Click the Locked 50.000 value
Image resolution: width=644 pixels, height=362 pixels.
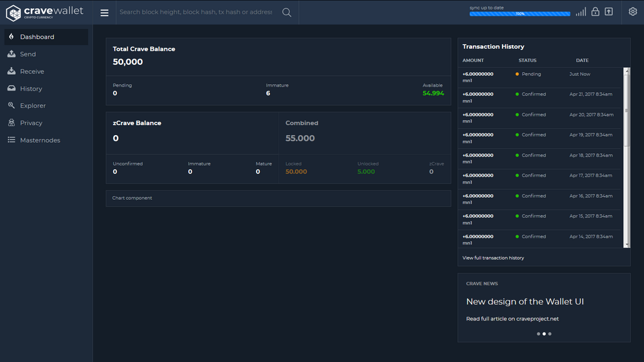click(296, 172)
